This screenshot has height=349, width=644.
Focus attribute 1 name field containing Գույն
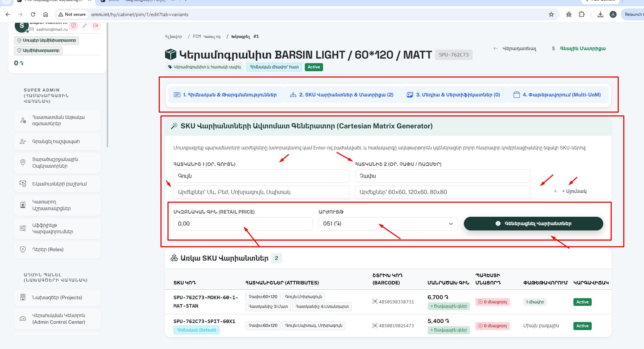(261, 176)
